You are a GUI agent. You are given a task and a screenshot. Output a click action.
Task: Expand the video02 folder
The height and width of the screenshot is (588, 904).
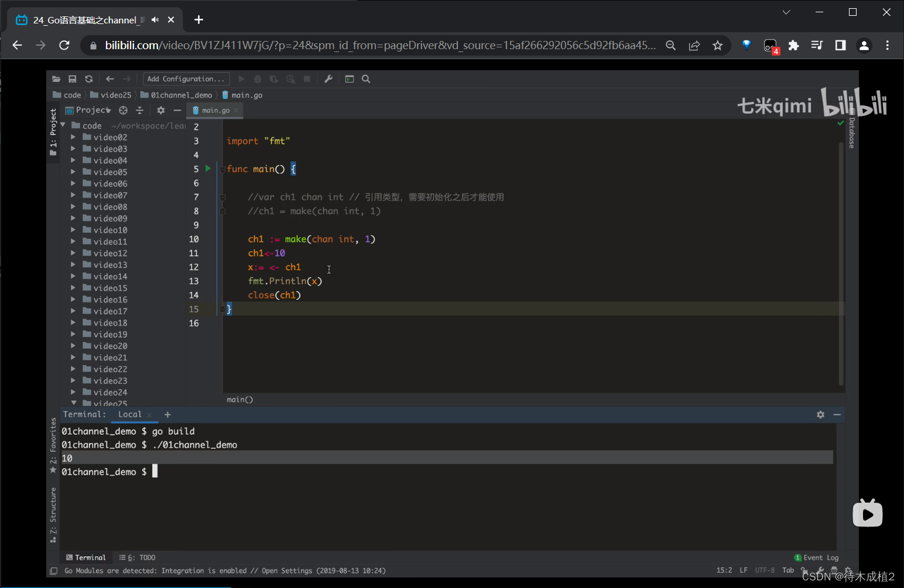pyautogui.click(x=73, y=137)
